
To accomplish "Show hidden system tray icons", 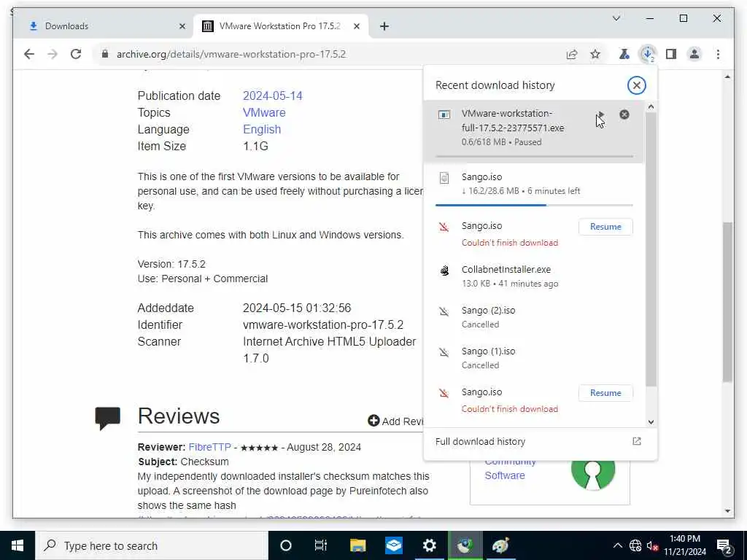I will click(x=617, y=545).
